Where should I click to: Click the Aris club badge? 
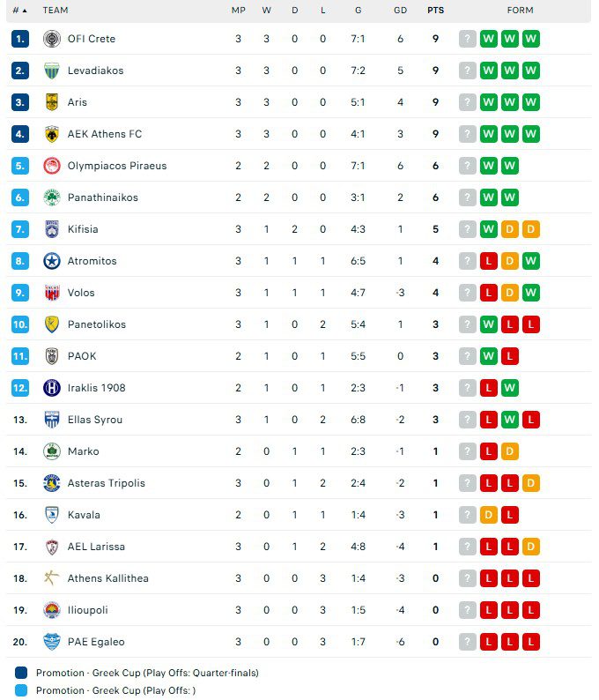pyautogui.click(x=51, y=102)
